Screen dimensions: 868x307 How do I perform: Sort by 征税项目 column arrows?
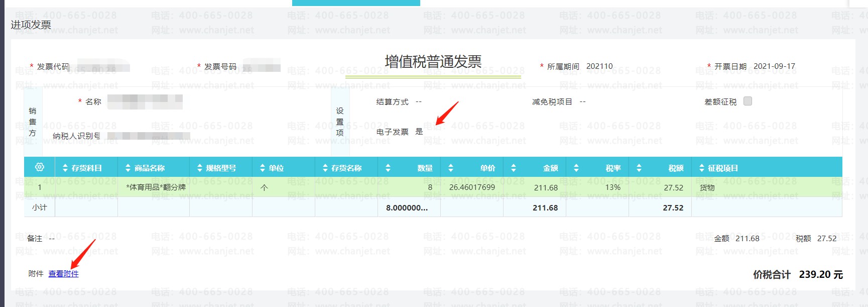(702, 168)
